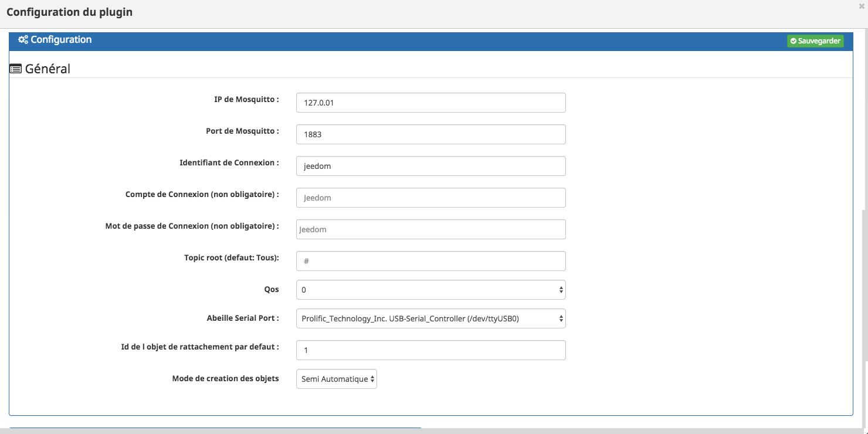
Task: Focus the Identifiant de Connexion field
Action: pyautogui.click(x=431, y=166)
